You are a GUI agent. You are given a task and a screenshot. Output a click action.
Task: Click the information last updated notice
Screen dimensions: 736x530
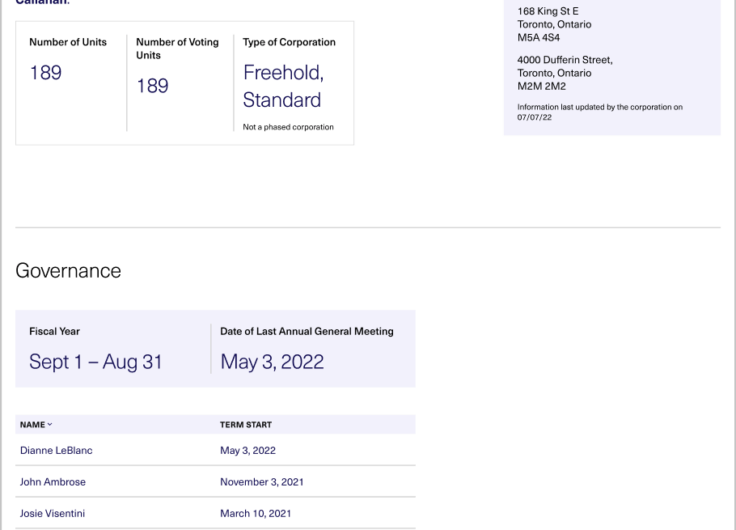pos(600,112)
